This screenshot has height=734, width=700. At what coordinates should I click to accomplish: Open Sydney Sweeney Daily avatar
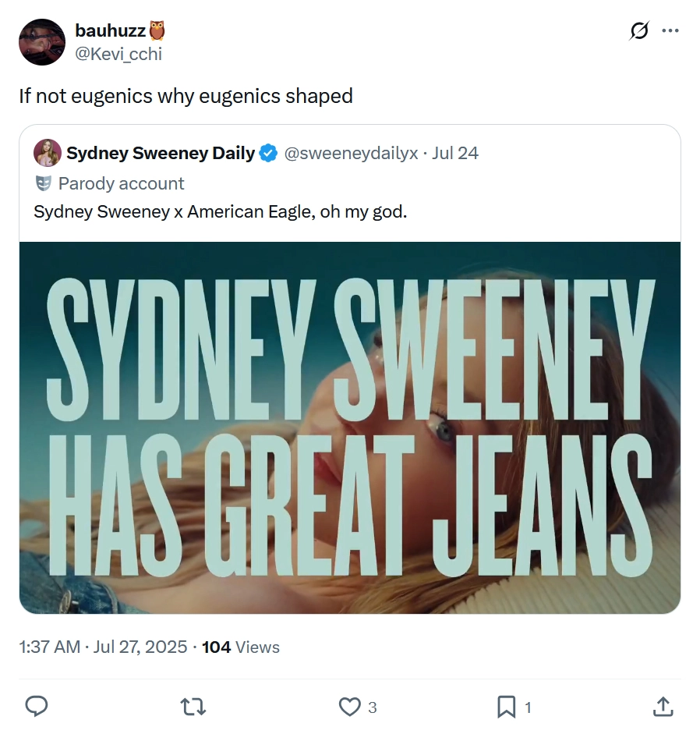point(48,153)
